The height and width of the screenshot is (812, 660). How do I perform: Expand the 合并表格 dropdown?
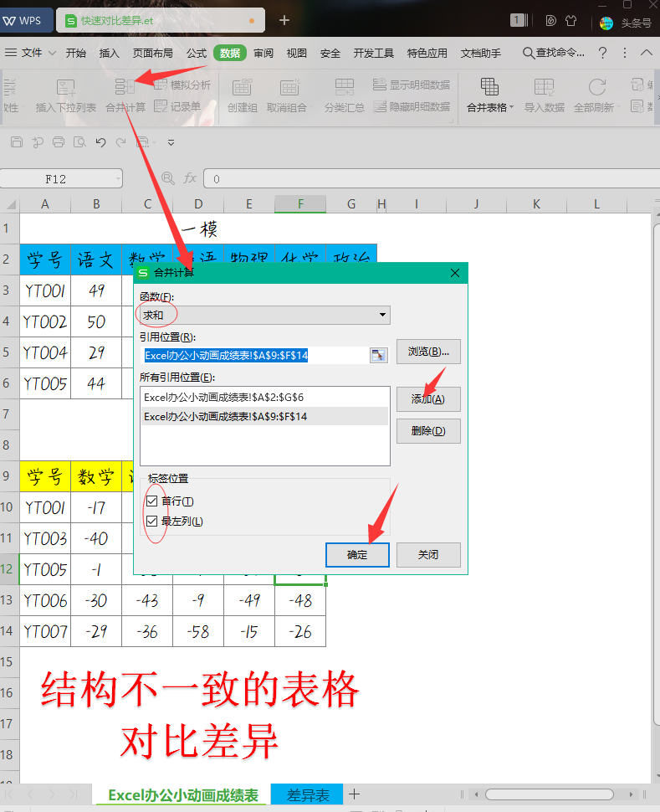(x=512, y=107)
